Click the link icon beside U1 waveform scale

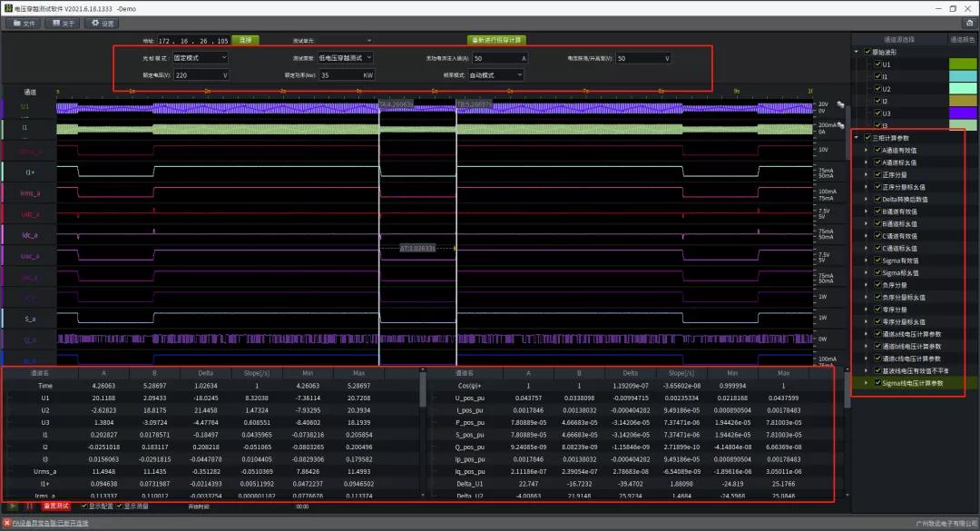pos(840,105)
